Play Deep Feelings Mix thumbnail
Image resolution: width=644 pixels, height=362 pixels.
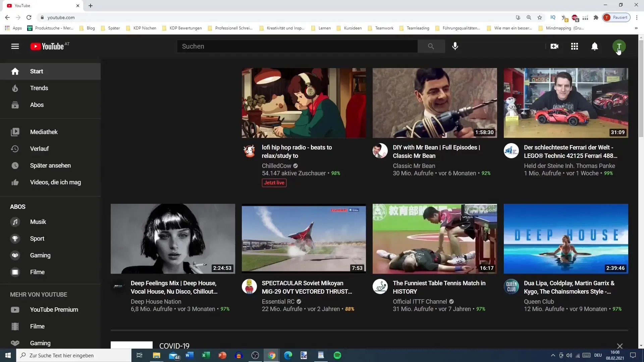pos(173,239)
